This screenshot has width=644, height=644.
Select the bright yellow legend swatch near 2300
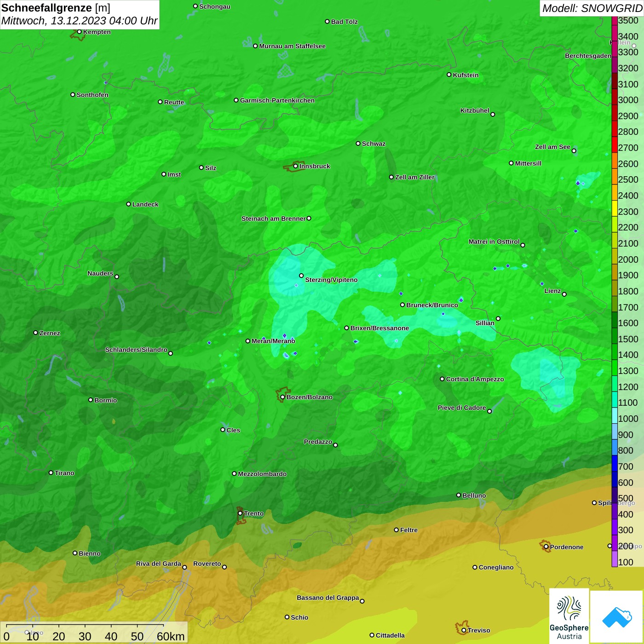pos(615,208)
